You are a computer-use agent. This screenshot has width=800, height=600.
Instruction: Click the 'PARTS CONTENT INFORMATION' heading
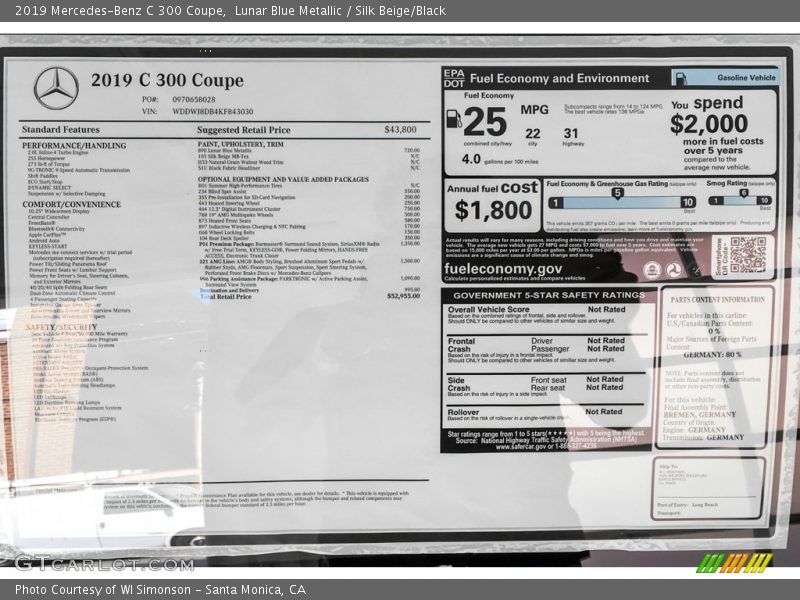tap(717, 299)
